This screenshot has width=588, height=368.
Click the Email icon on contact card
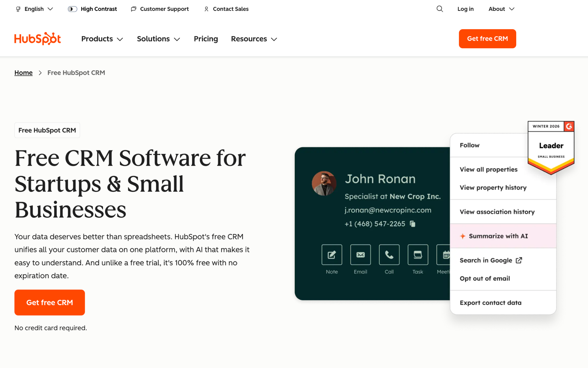point(361,255)
